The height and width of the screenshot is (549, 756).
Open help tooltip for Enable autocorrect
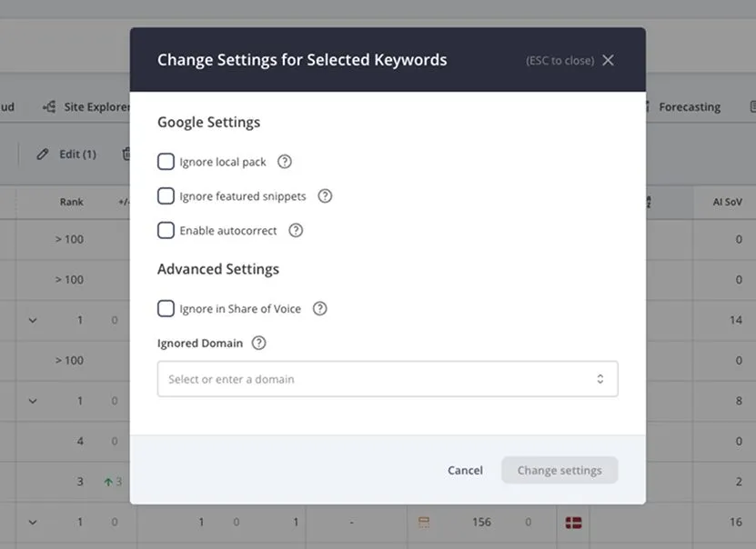coord(295,230)
